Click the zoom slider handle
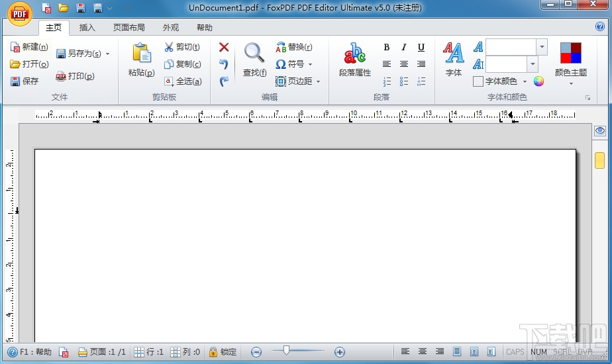 (x=286, y=350)
